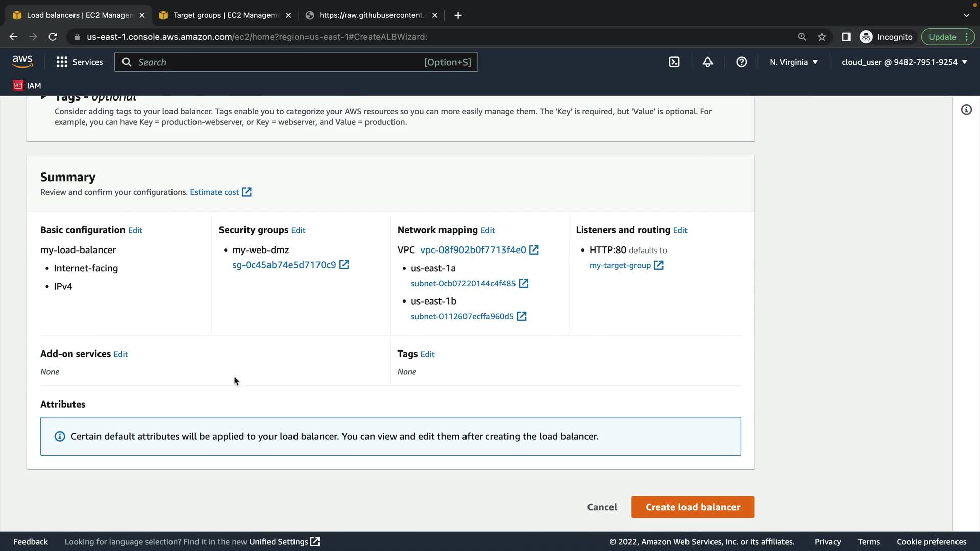Screen dimensions: 980x551
Task: Expand the N. Virginia region dropdown
Action: (x=794, y=62)
